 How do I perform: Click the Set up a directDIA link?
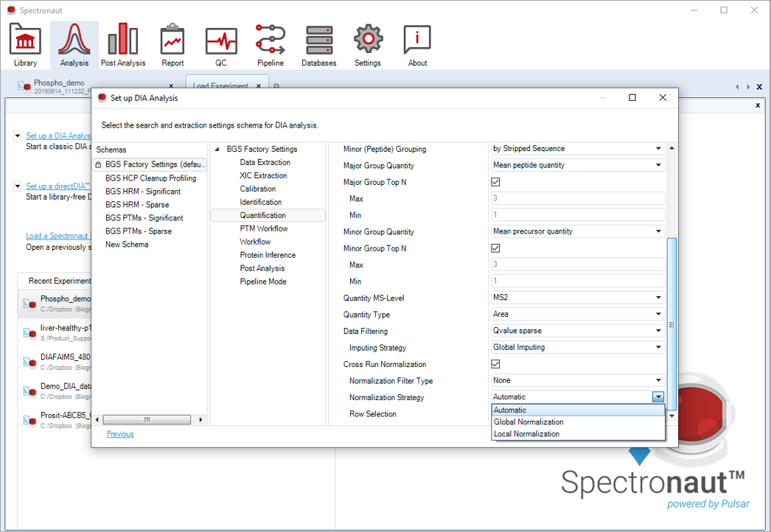58,186
